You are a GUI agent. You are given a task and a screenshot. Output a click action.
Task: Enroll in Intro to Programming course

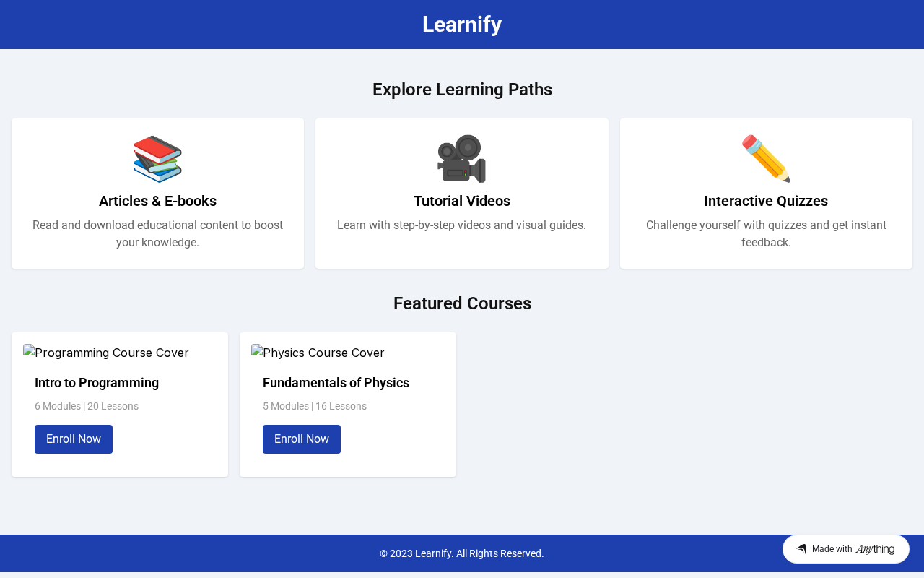click(74, 439)
